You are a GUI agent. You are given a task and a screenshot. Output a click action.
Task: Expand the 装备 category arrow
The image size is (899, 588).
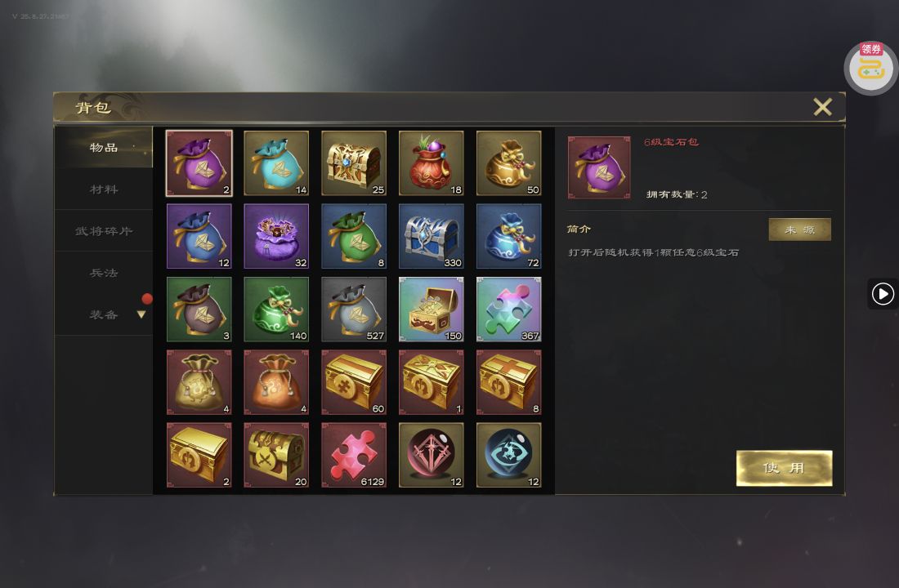(141, 314)
